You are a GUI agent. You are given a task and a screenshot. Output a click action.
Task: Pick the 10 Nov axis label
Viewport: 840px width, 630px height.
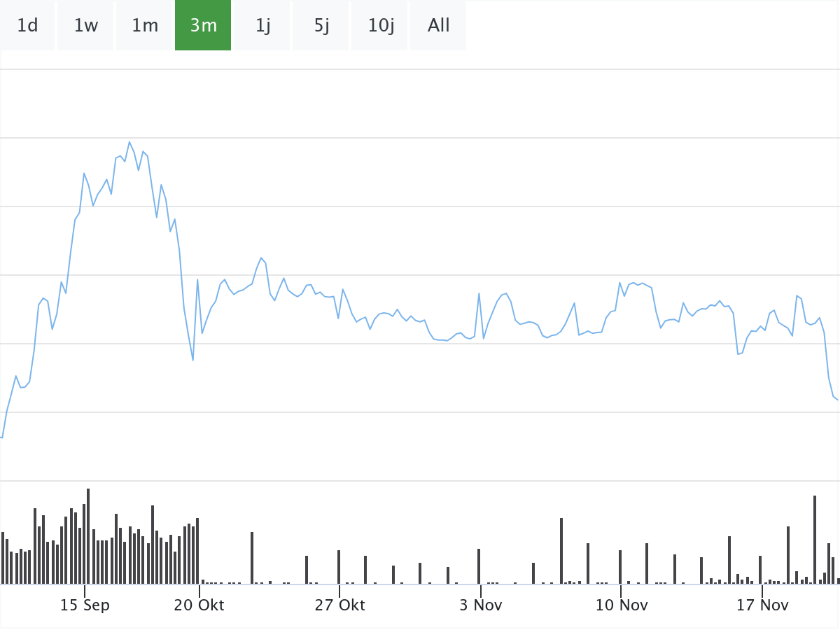[x=621, y=605]
